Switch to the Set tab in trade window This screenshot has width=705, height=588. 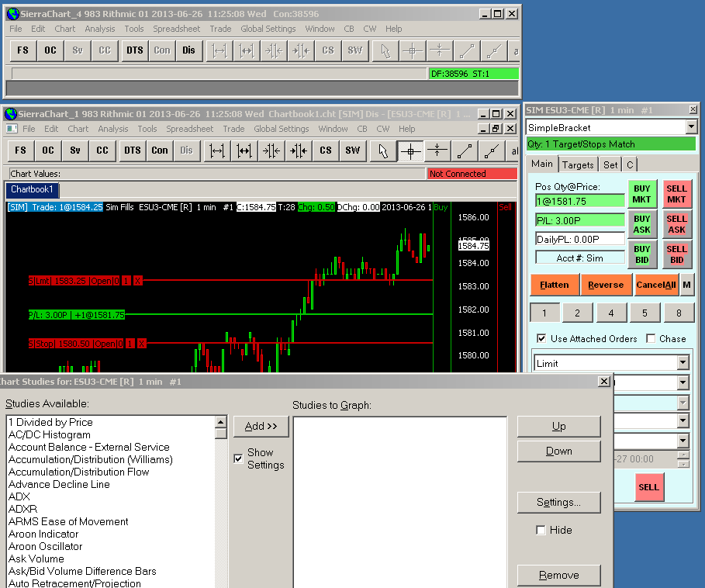610,165
